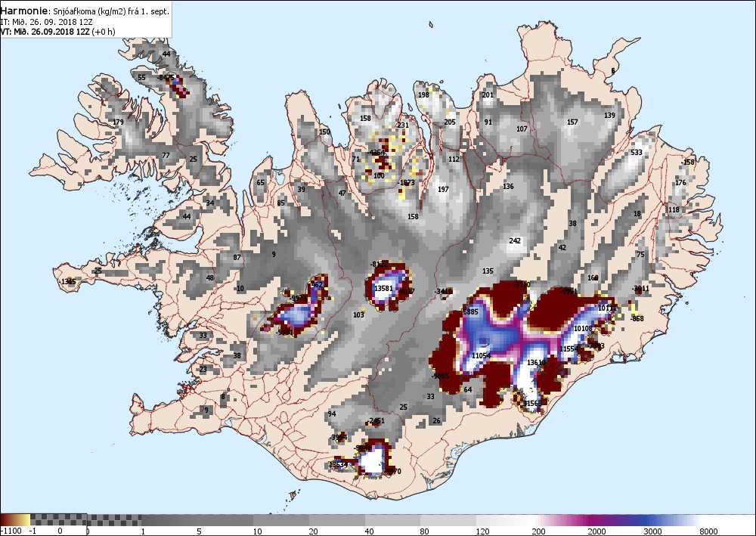756x536 pixels.
Task: Click the map value '13610' on the large glacier
Action: (x=536, y=362)
